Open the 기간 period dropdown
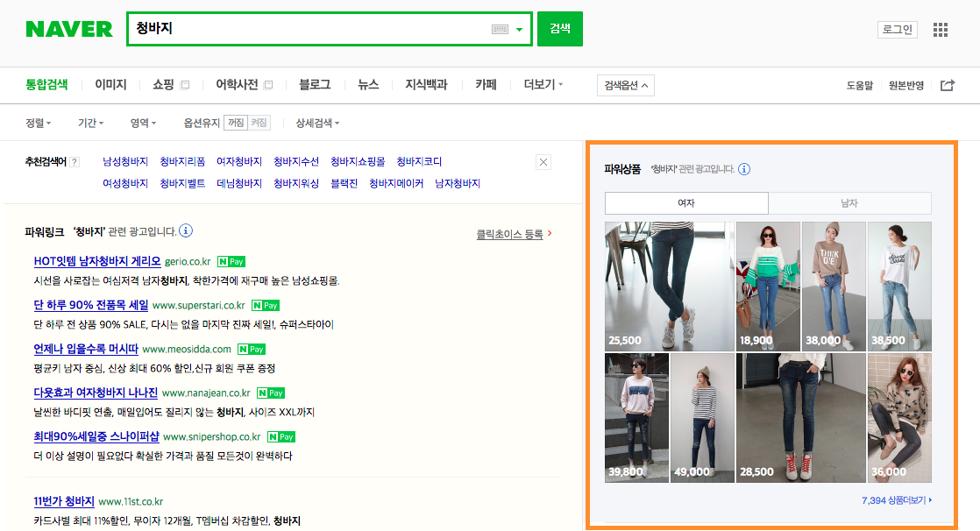Screen dimensions: 980x531 click(89, 123)
